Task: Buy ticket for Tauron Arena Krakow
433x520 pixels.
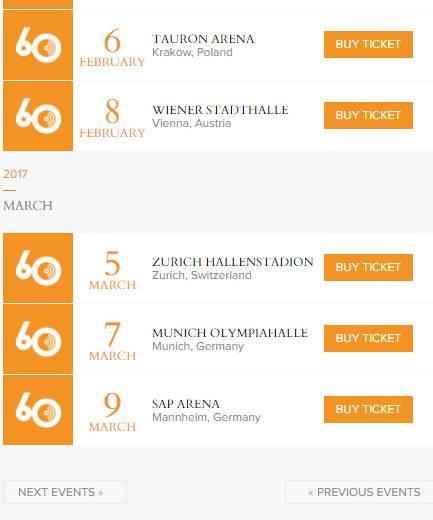Action: pyautogui.click(x=368, y=45)
